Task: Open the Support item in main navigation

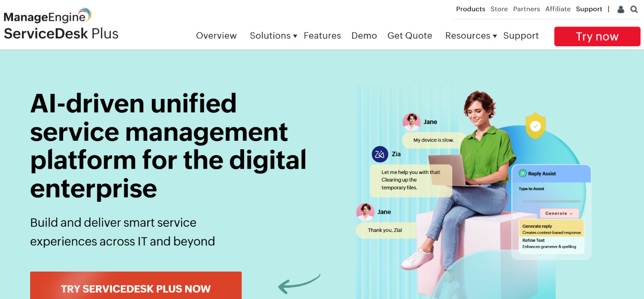Action: pyautogui.click(x=521, y=36)
